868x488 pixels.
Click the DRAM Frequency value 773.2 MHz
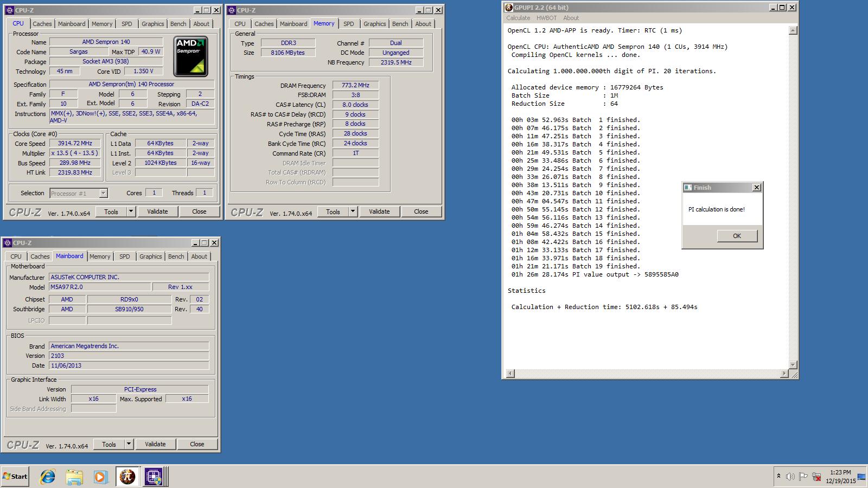(x=355, y=85)
